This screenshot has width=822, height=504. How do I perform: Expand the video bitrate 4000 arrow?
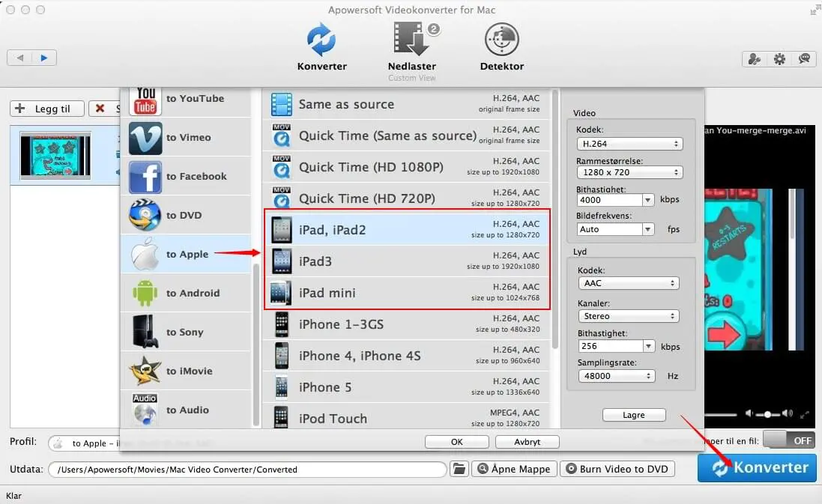click(648, 200)
